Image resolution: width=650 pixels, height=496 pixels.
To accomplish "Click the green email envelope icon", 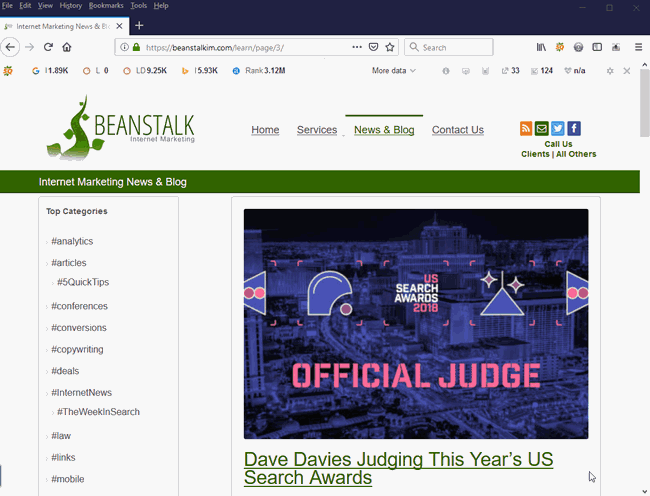I will tap(541, 128).
